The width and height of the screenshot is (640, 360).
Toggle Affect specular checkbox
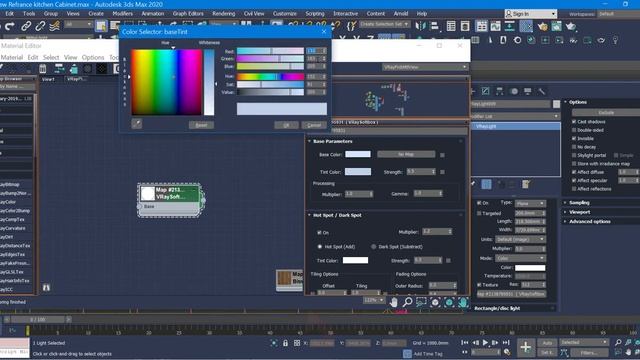pos(574,180)
